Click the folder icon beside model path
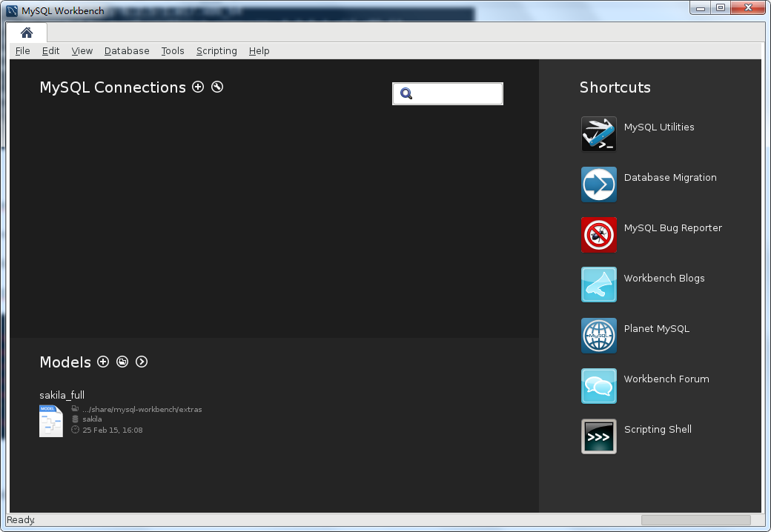This screenshot has width=771, height=532. click(75, 409)
